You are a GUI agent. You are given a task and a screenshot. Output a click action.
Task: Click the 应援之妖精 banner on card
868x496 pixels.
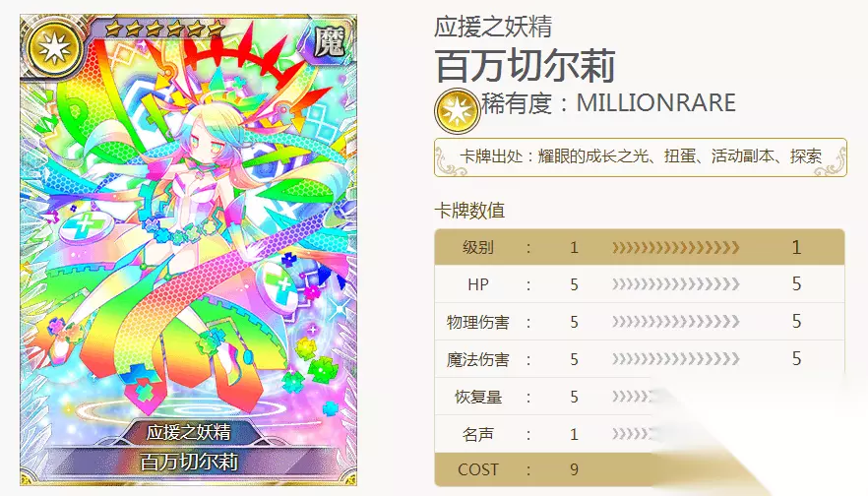click(188, 431)
